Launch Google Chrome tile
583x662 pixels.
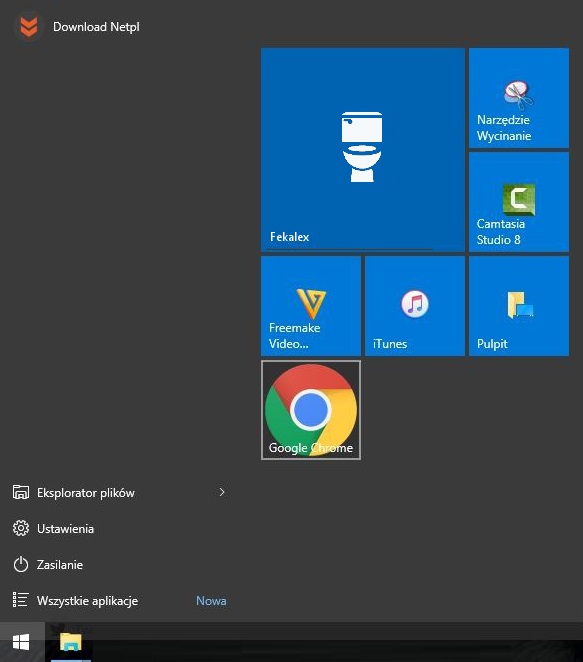click(x=311, y=410)
